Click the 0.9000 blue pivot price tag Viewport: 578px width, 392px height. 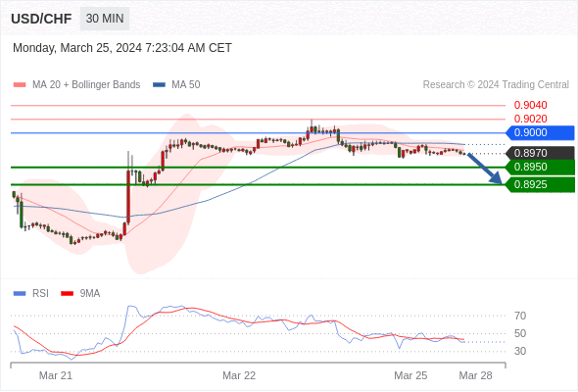540,132
